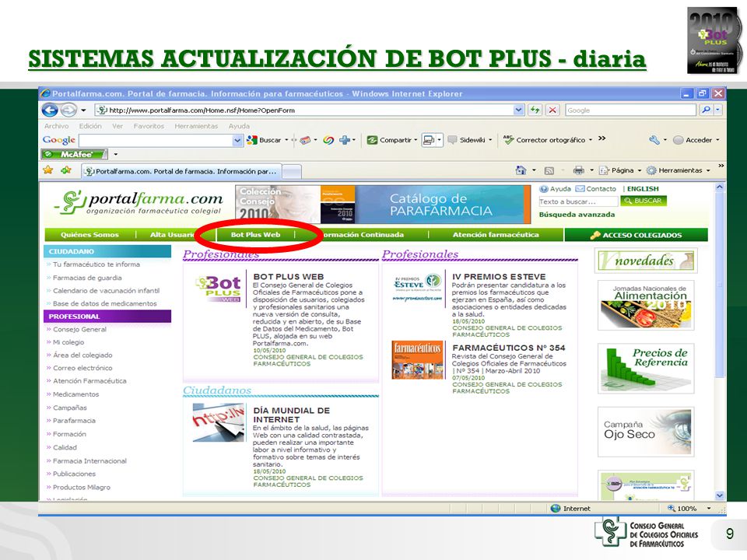Image resolution: width=747 pixels, height=560 pixels.
Task: Click the ENGLISH language link
Action: click(643, 189)
